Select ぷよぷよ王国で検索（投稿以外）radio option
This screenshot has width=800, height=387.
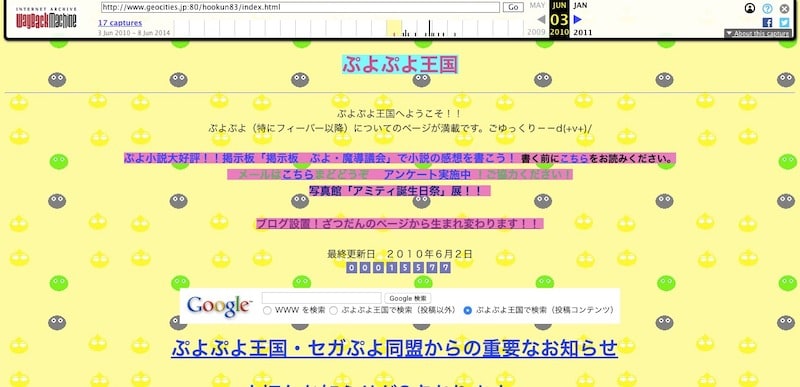pyautogui.click(x=333, y=310)
